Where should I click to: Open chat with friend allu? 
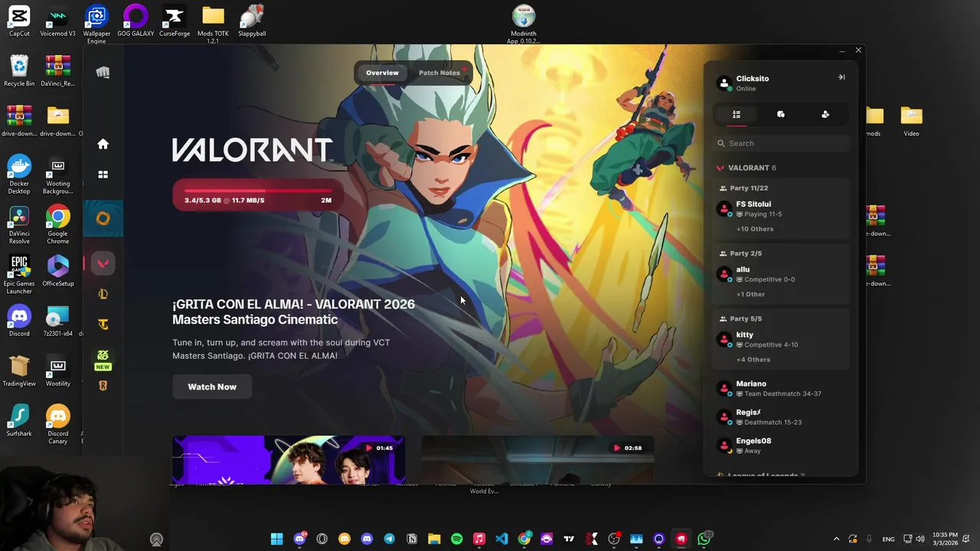point(781,274)
